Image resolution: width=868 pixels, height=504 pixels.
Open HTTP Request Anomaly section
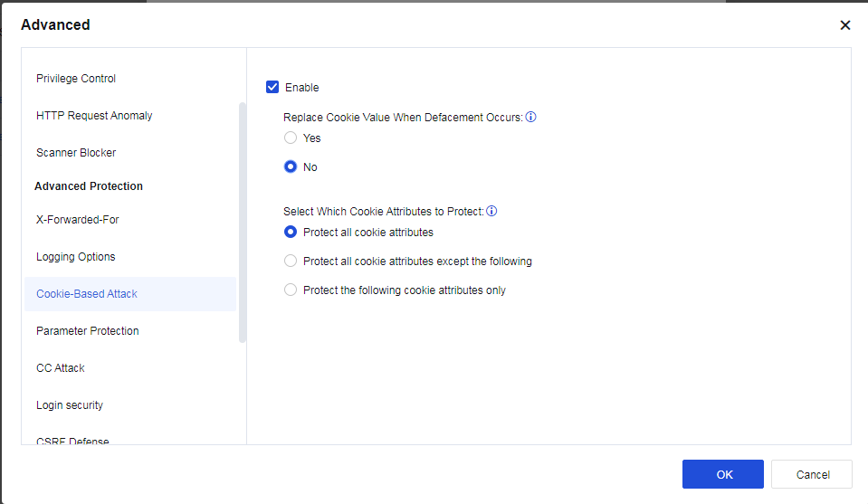94,116
